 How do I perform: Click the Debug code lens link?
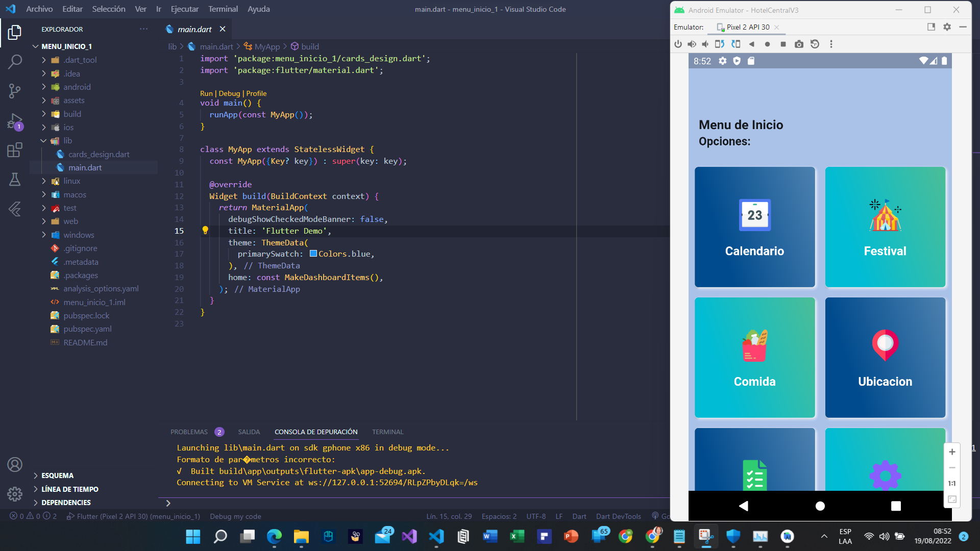[229, 93]
